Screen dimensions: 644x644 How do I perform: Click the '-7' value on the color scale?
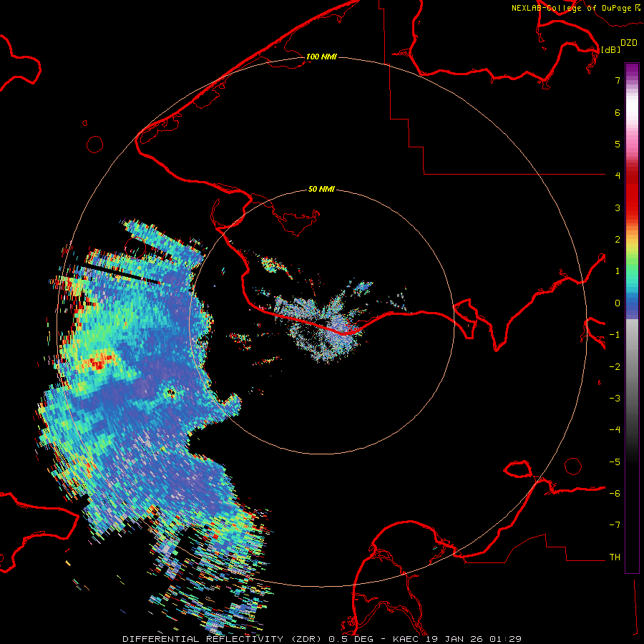coord(615,525)
